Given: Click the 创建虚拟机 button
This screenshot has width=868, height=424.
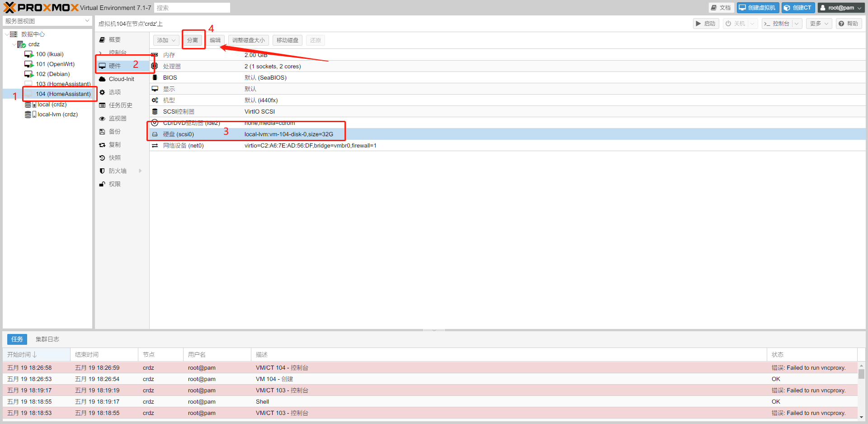Looking at the screenshot, I should point(758,8).
